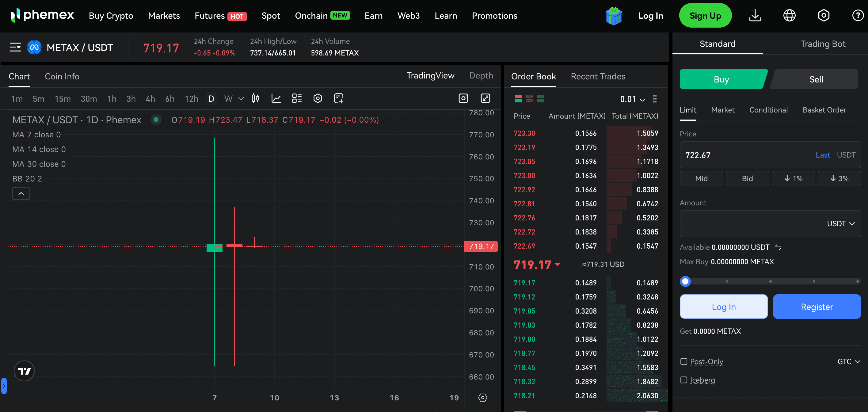Click the METAX coin logo icon
The width and height of the screenshot is (868, 412).
34,47
